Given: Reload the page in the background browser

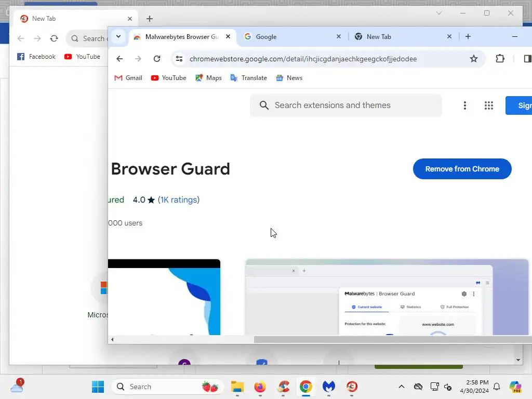Looking at the screenshot, I should pos(54,38).
